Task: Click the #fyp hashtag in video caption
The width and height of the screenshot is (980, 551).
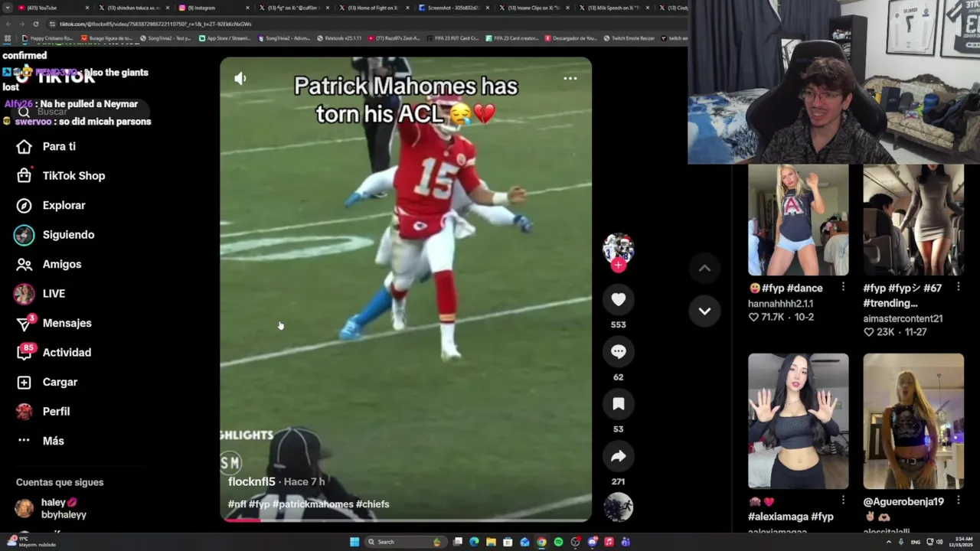Action: [x=259, y=504]
